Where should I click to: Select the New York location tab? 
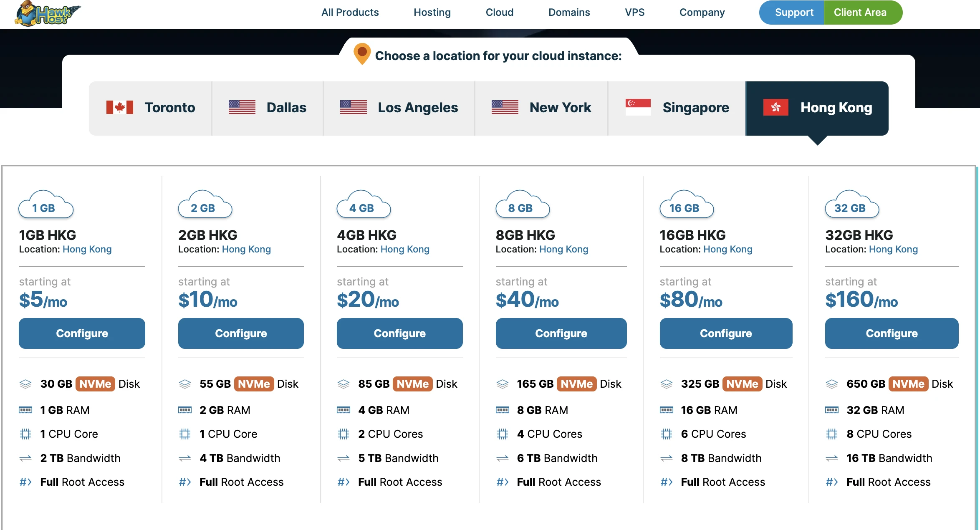(541, 108)
